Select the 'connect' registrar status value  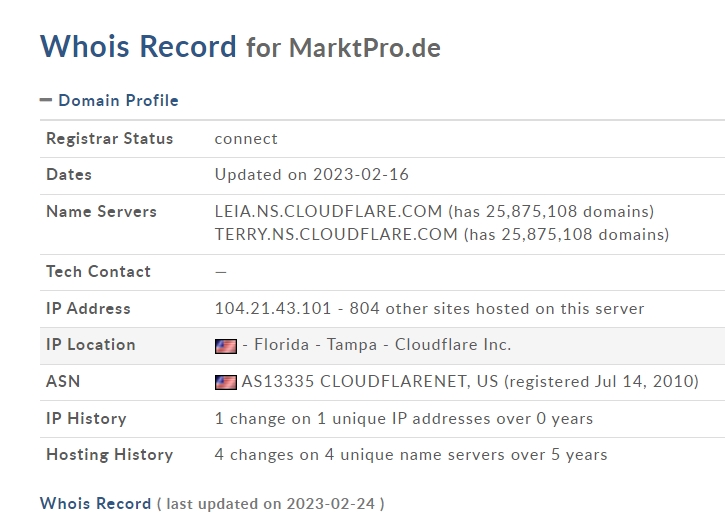246,139
